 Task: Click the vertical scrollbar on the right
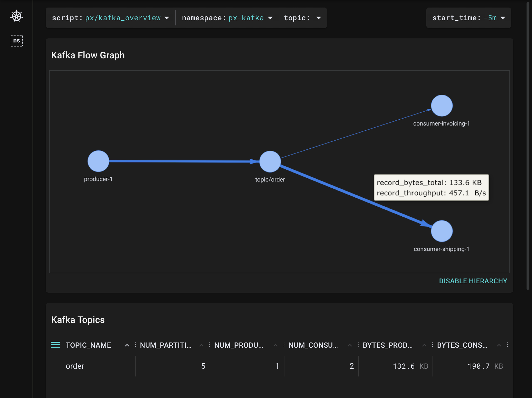528,145
